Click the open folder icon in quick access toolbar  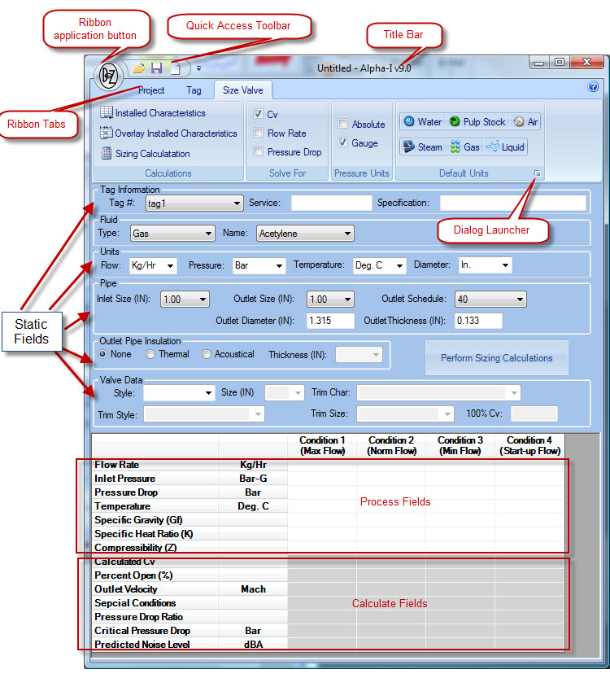point(139,68)
